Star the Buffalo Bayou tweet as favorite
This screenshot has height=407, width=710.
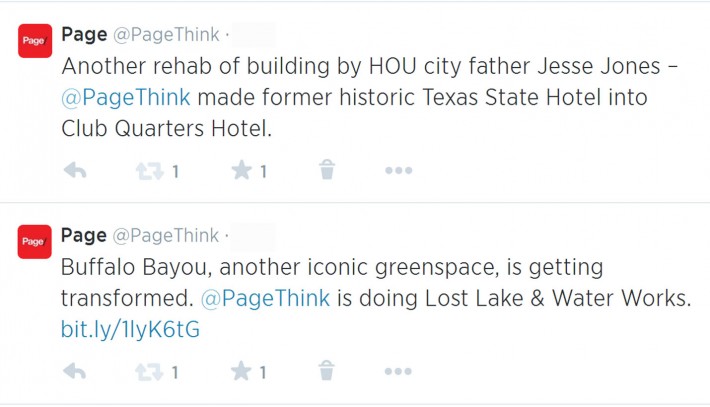[x=241, y=372]
